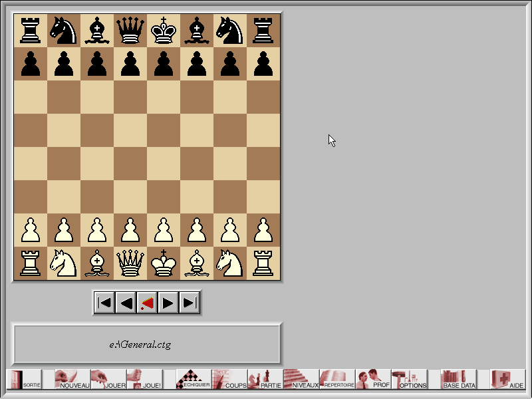Select the black king on e8

164,31
